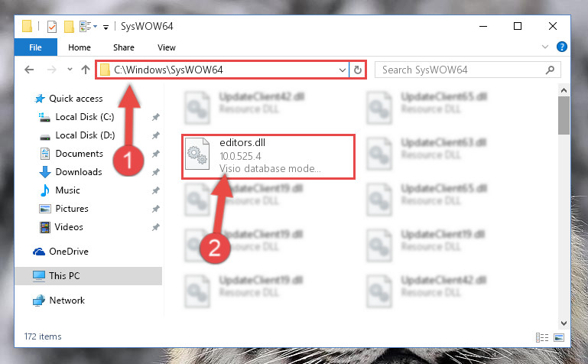
Task: Click the search magnifier icon
Action: tap(550, 70)
